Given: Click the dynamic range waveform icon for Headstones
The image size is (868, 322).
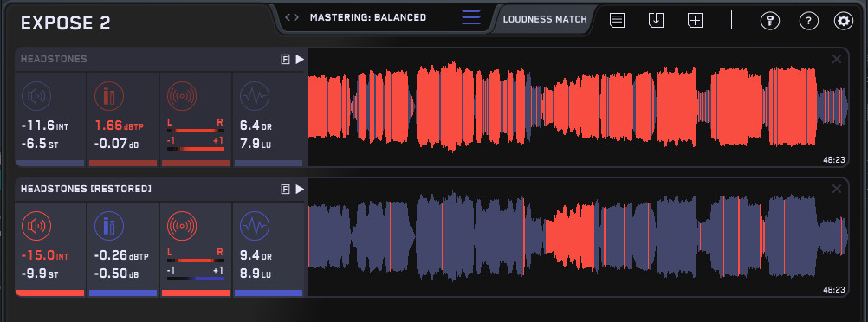Looking at the screenshot, I should click(255, 96).
